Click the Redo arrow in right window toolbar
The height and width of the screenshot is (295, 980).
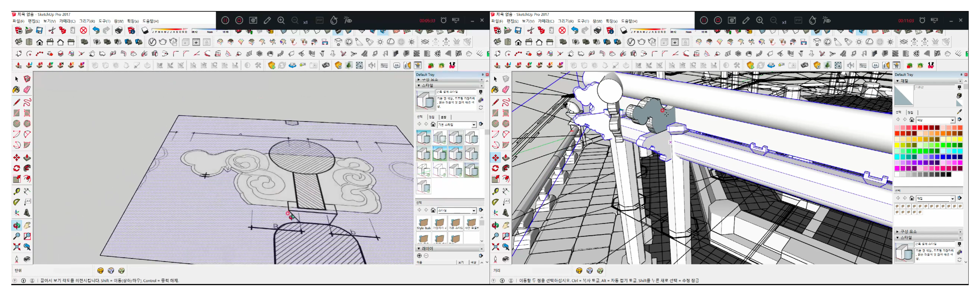click(585, 30)
